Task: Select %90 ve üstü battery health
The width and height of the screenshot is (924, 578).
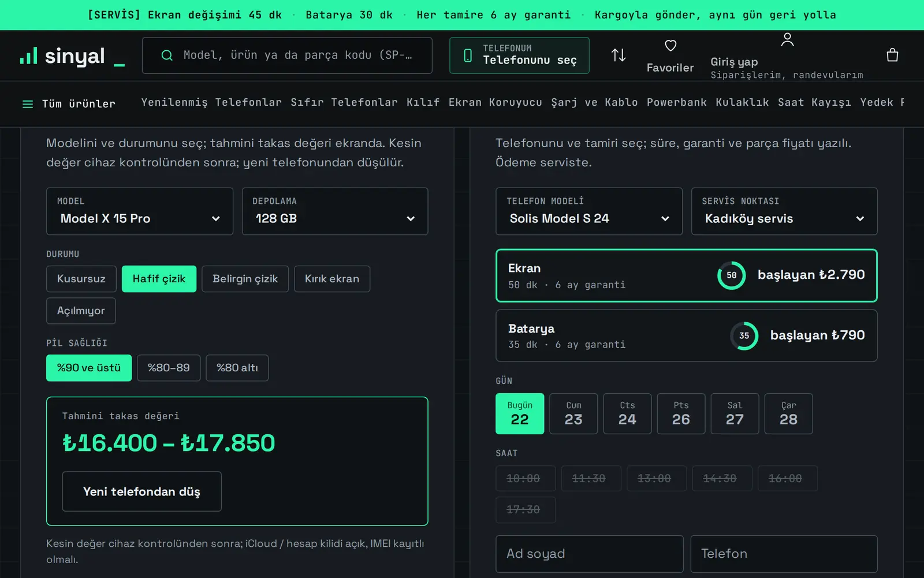Action: (89, 368)
